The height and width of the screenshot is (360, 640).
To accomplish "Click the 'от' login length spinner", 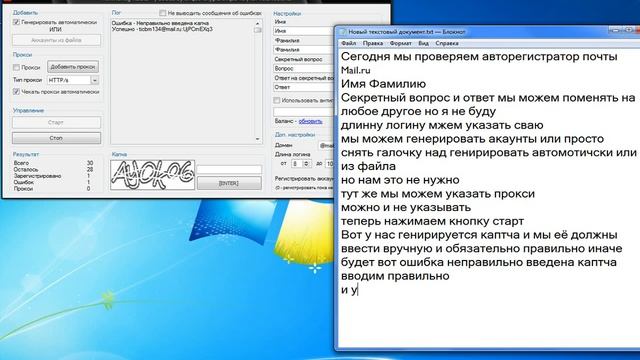I will pos(301,163).
